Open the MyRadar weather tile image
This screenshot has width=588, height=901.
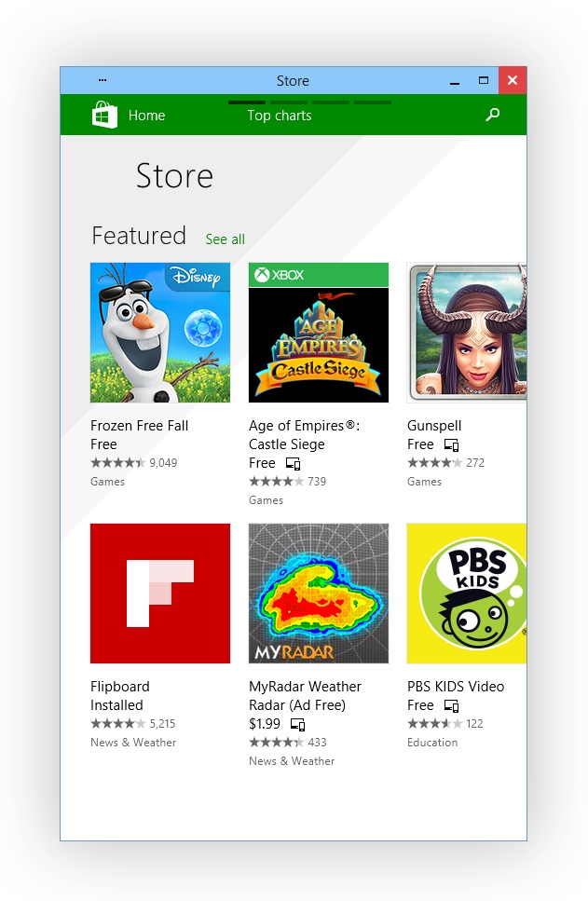coord(319,594)
